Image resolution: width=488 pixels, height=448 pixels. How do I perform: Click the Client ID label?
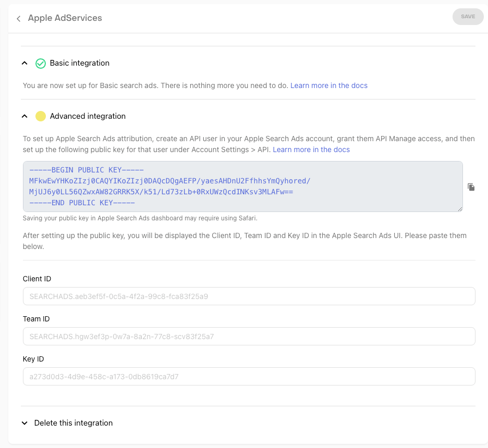36,279
